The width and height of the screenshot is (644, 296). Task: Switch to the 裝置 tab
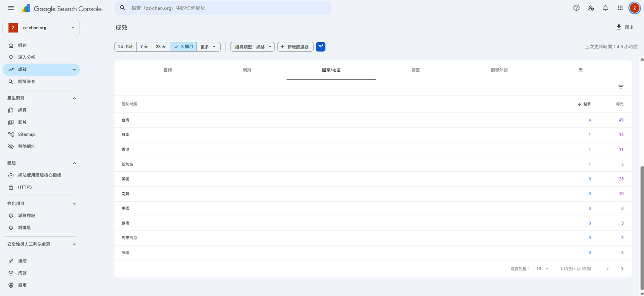(x=416, y=70)
